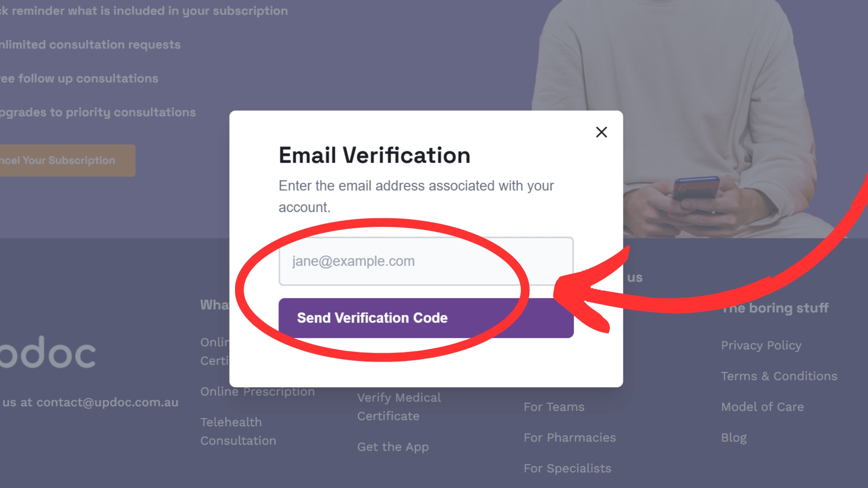Click the email address input field

[x=426, y=261]
